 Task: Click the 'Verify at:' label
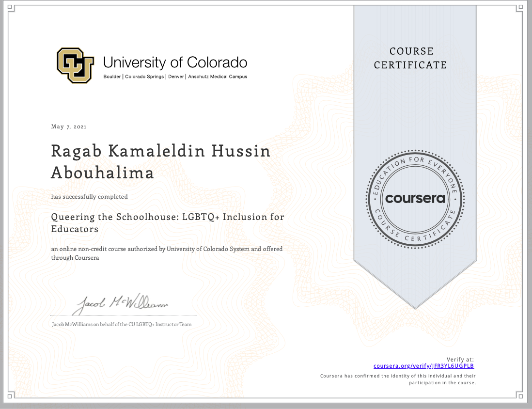click(x=460, y=360)
